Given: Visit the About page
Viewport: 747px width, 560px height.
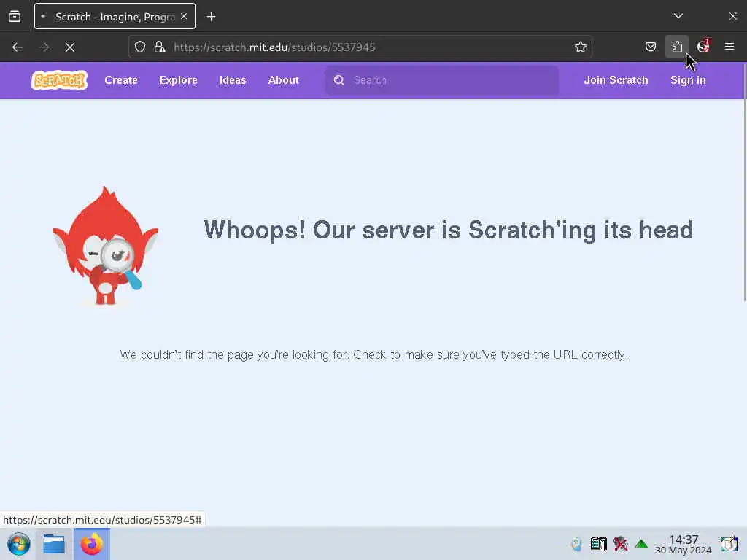Looking at the screenshot, I should [284, 80].
